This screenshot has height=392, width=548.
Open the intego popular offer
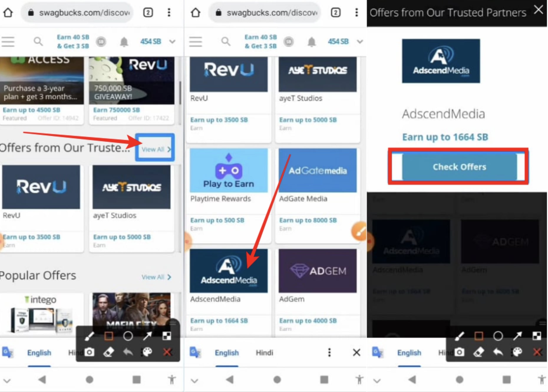pyautogui.click(x=42, y=315)
